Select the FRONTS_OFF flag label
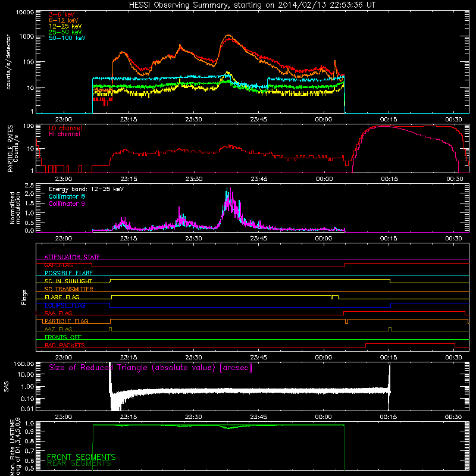The width and height of the screenshot is (476, 476). (x=63, y=337)
